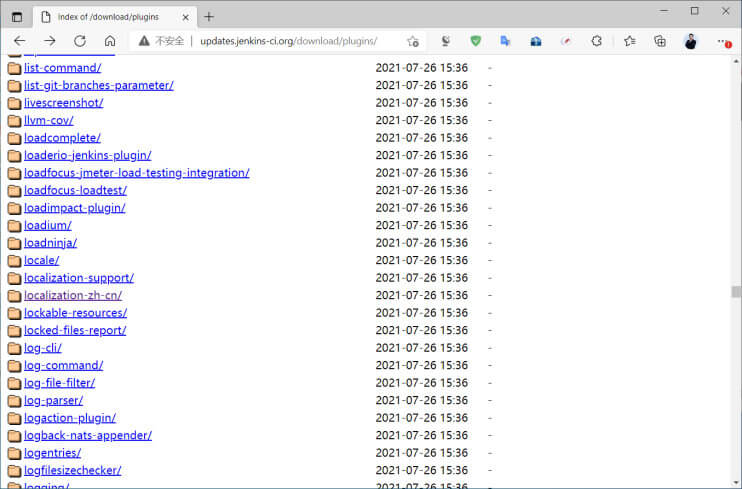This screenshot has height=489, width=742.
Task: Open the loadninja/ directory link
Action: point(51,243)
